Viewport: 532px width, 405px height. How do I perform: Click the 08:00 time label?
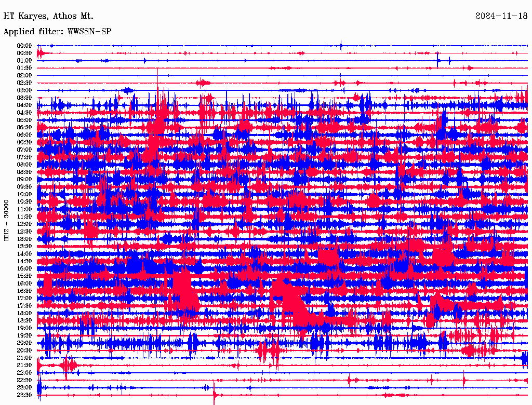(24, 165)
